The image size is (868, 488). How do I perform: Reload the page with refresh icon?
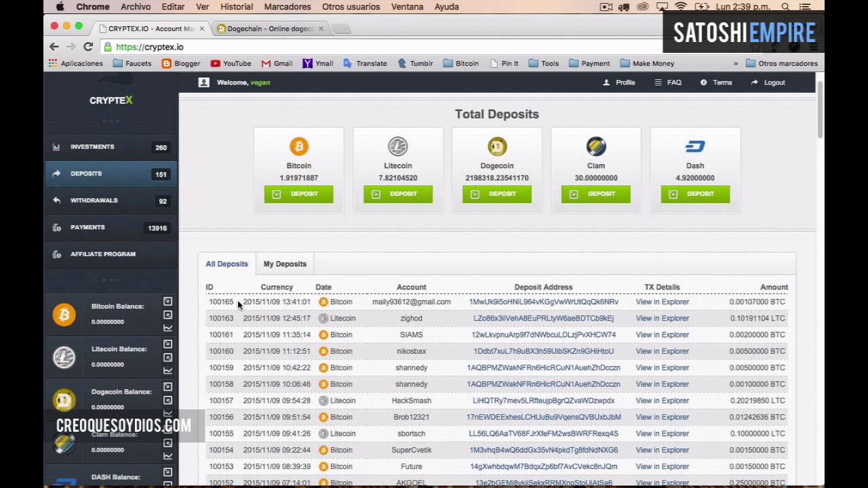click(88, 47)
